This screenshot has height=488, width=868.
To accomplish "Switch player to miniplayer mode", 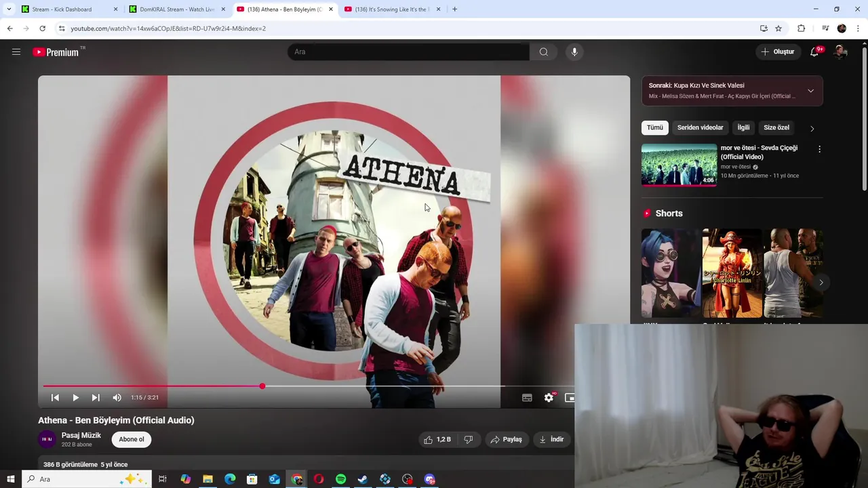I will pyautogui.click(x=569, y=398).
